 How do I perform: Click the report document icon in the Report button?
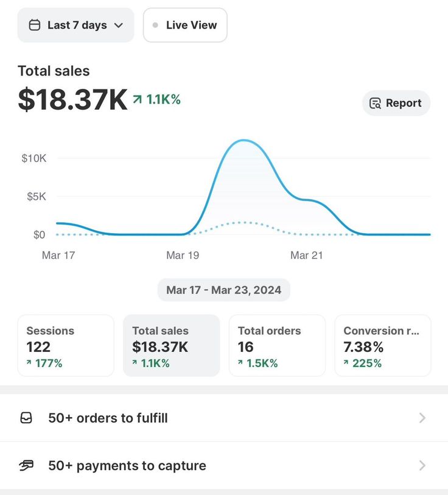click(x=375, y=103)
